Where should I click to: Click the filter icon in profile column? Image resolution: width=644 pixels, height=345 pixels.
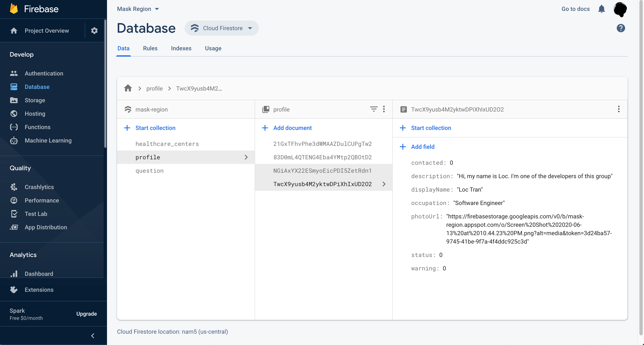374,109
